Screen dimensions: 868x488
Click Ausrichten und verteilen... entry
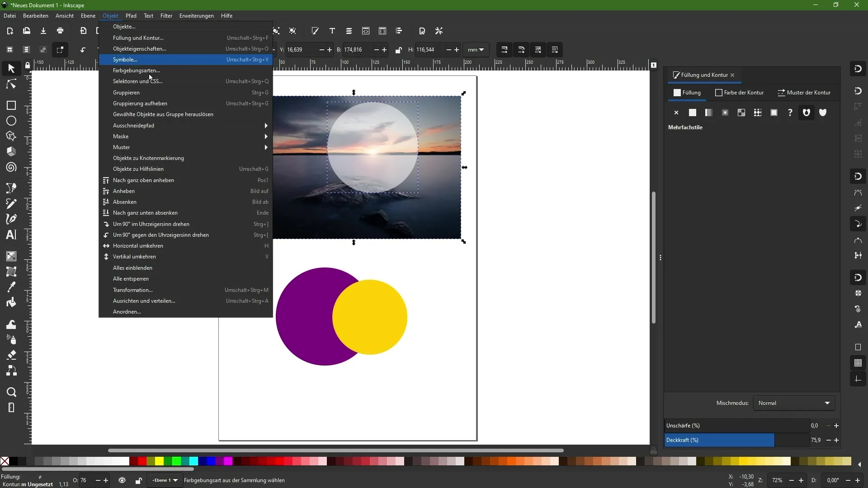186,301
